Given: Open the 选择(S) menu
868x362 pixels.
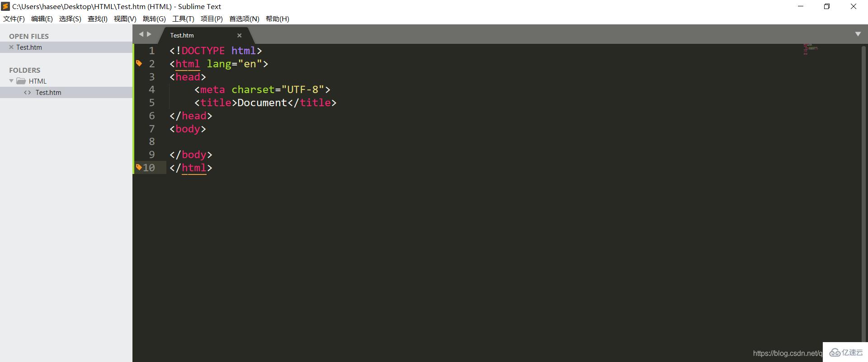Looking at the screenshot, I should [x=70, y=19].
